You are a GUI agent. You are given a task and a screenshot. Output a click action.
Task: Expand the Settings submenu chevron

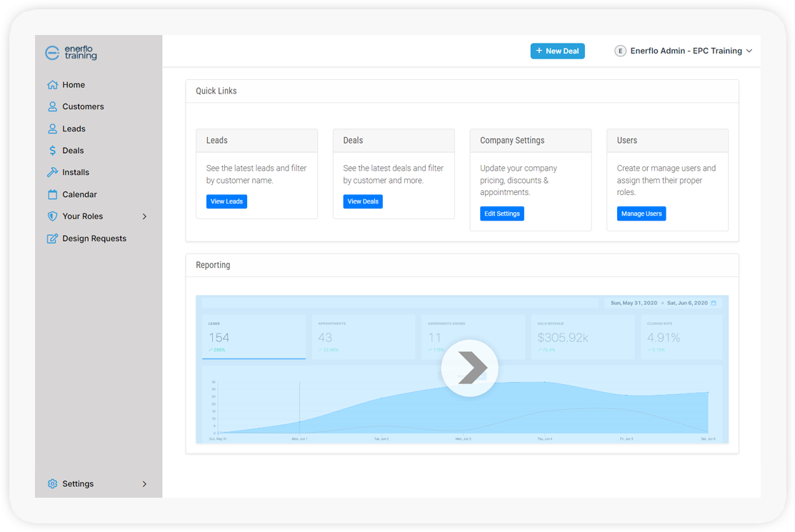(x=144, y=484)
